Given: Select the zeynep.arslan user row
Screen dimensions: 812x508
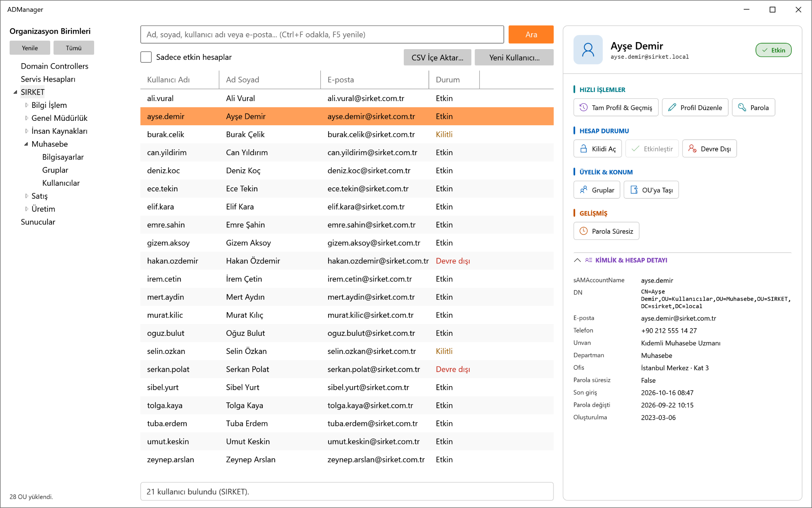Looking at the screenshot, I should coord(347,460).
